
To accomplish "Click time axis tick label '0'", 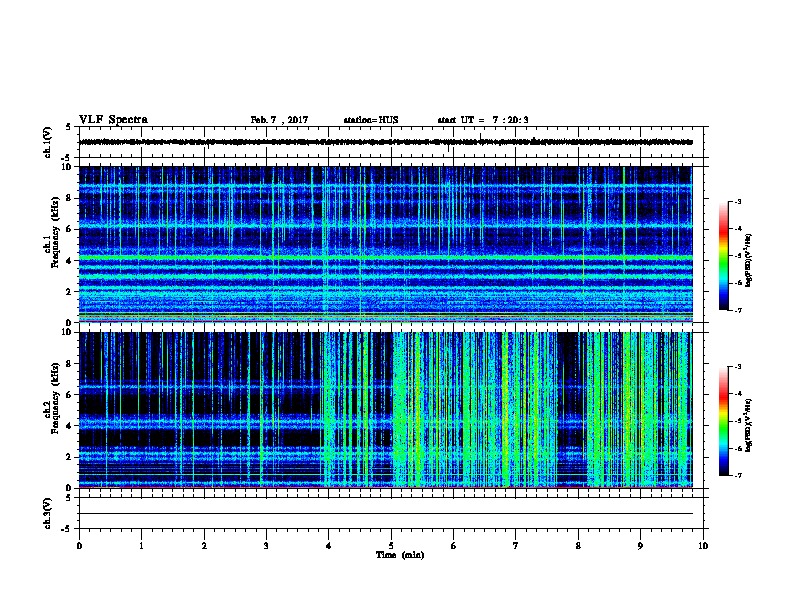I will [x=79, y=545].
